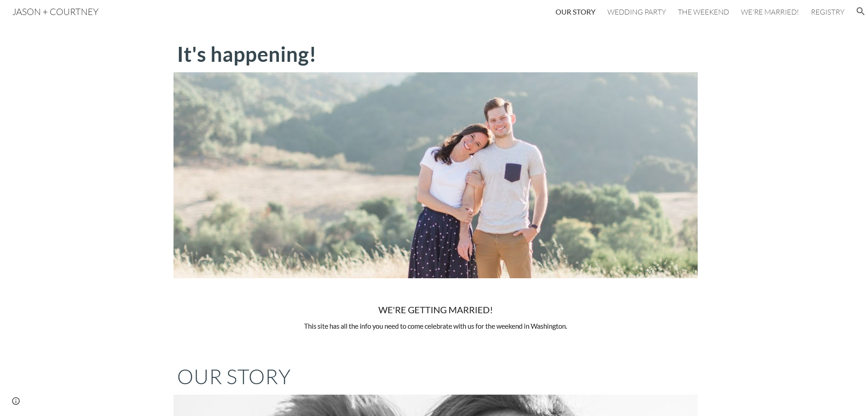Click the It's happening! heading
Viewport: 868px width, 416px height.
tap(246, 55)
